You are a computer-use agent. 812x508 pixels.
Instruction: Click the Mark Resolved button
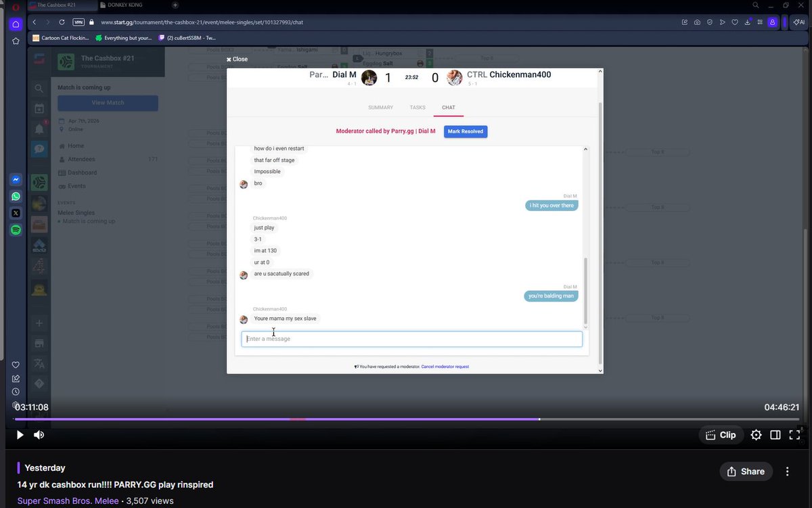tap(466, 131)
